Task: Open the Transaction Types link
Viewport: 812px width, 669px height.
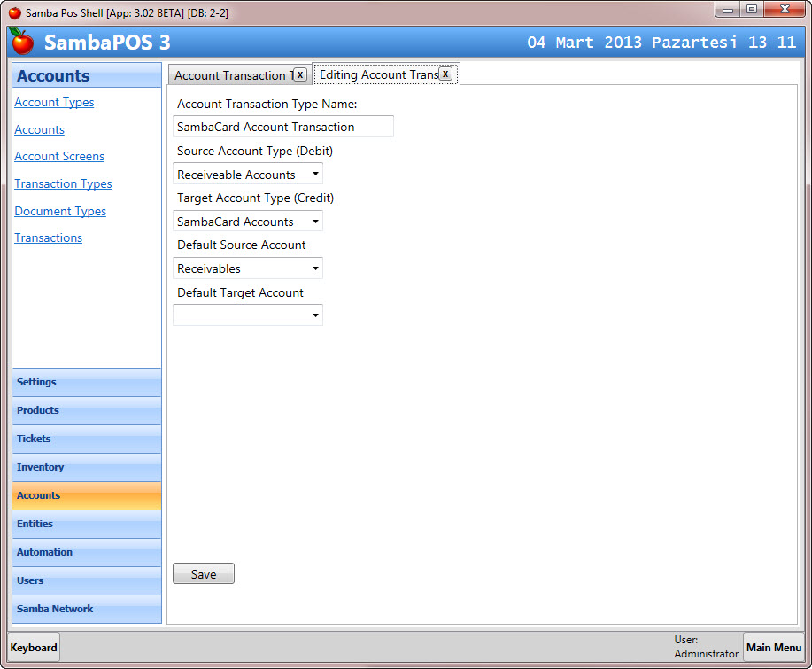Action: (x=63, y=184)
